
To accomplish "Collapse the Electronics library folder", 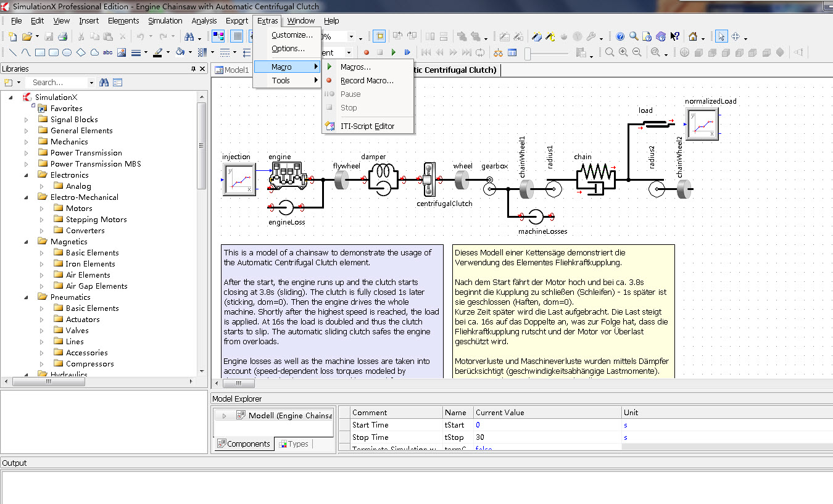I will pos(27,175).
